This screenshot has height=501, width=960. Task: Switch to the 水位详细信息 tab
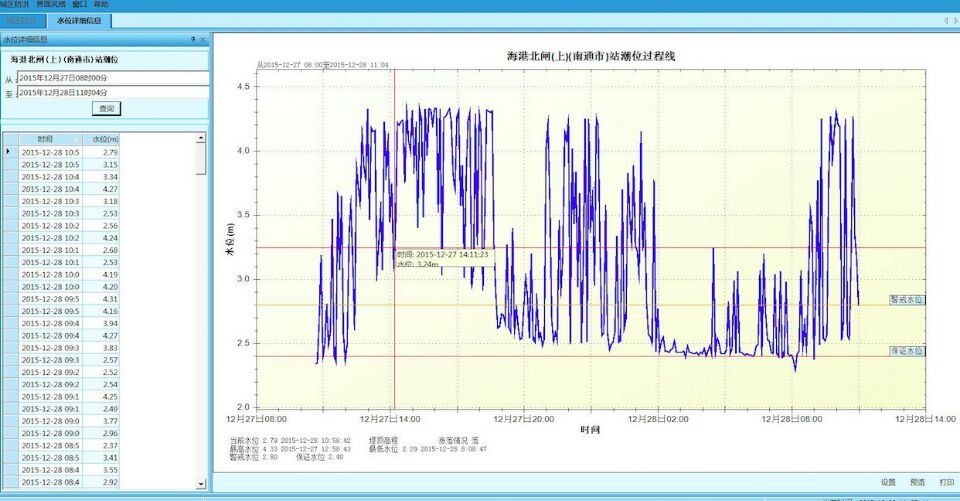pos(79,21)
